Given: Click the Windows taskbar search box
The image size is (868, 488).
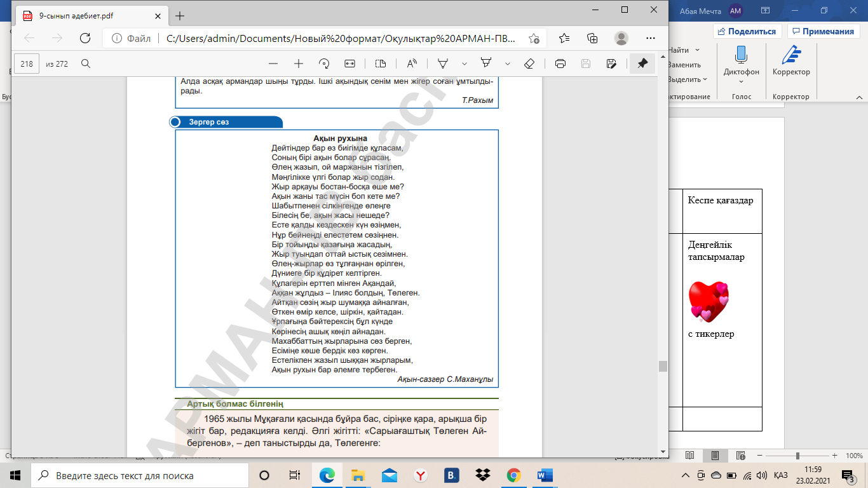Looking at the screenshot, I should (x=139, y=475).
